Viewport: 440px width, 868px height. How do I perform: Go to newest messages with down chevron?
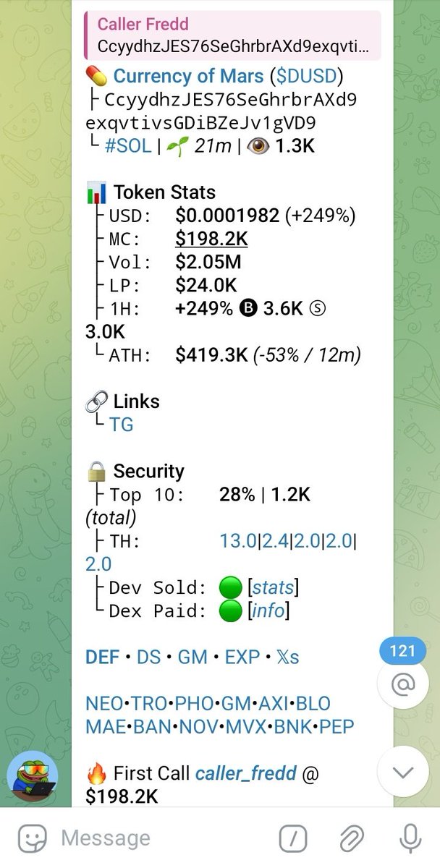(x=402, y=772)
